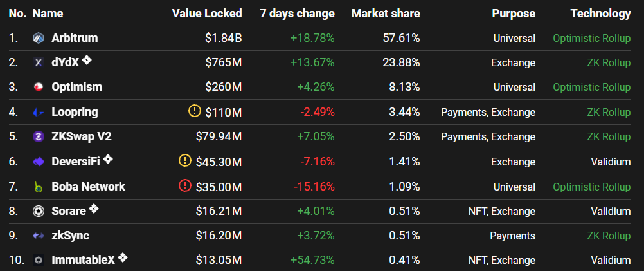Click the ZKSwap V2 purple logo icon
Screen dimensions: 644x271
(39, 137)
